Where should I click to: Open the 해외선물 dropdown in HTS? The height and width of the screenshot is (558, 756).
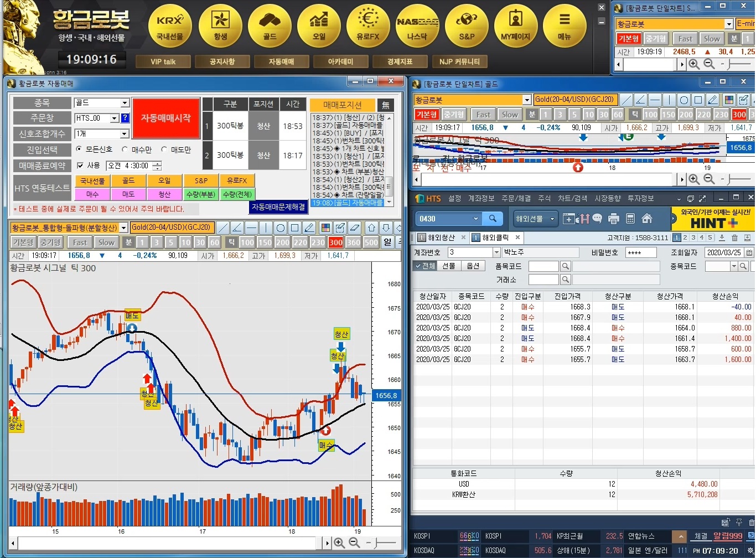[x=535, y=219]
